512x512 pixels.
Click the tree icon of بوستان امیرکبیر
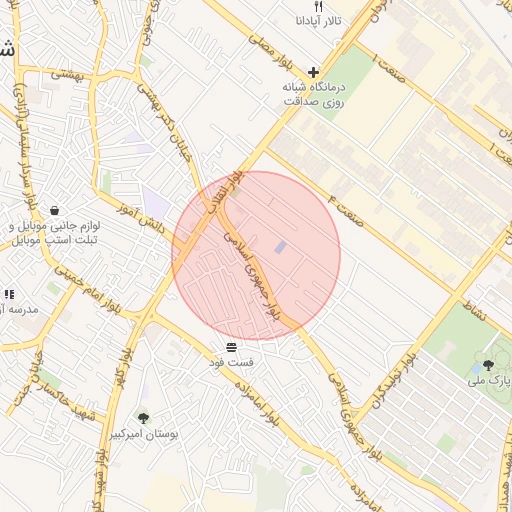pyautogui.click(x=143, y=418)
